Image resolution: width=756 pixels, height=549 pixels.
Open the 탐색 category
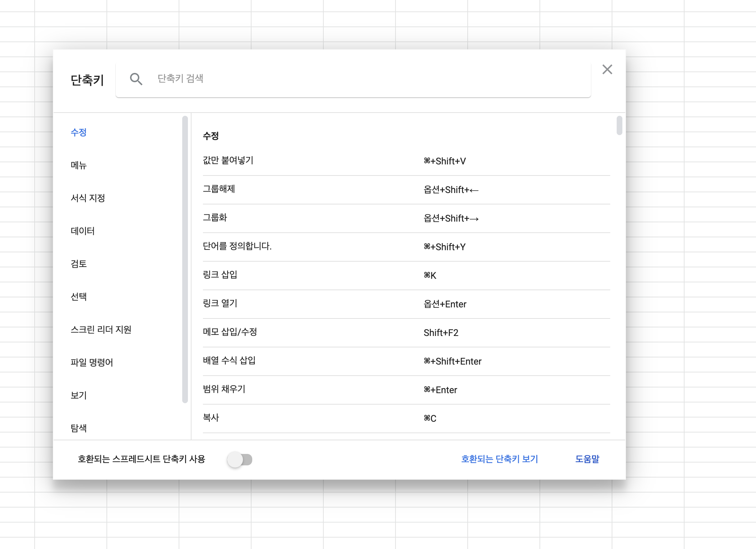(79, 428)
